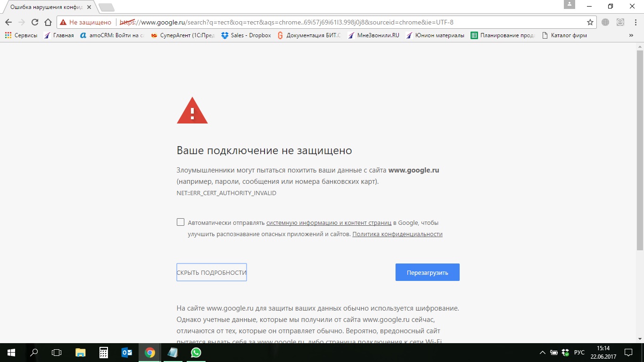The width and height of the screenshot is (644, 362).
Task: Click the Dropbox icon in the system tray
Action: click(566, 353)
